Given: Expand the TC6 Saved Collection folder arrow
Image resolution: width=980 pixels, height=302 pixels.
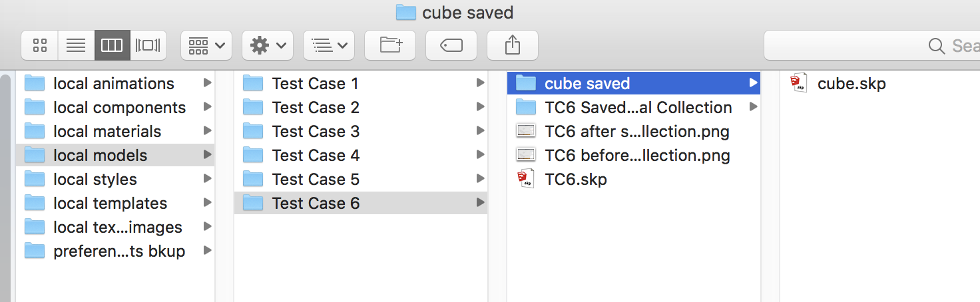Looking at the screenshot, I should (x=753, y=106).
